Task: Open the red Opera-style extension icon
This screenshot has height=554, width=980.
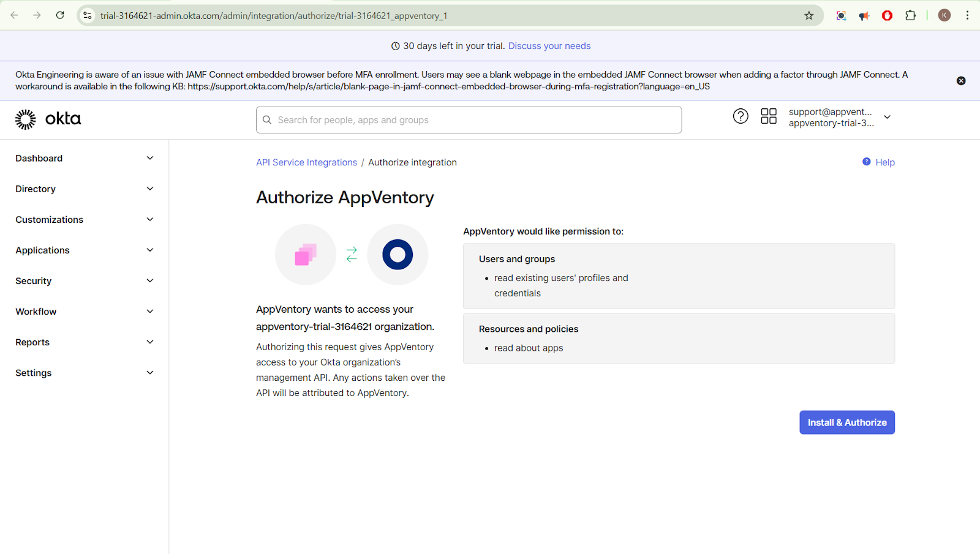Action: (x=887, y=15)
